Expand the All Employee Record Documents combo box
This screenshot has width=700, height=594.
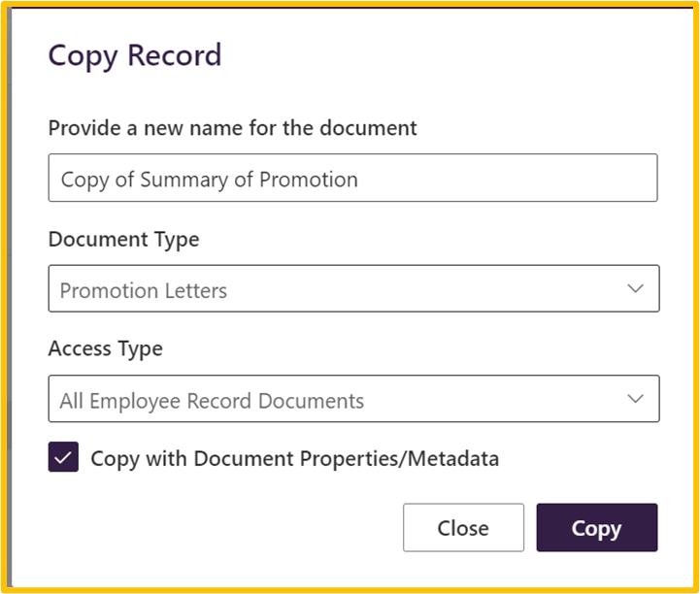[x=353, y=399]
